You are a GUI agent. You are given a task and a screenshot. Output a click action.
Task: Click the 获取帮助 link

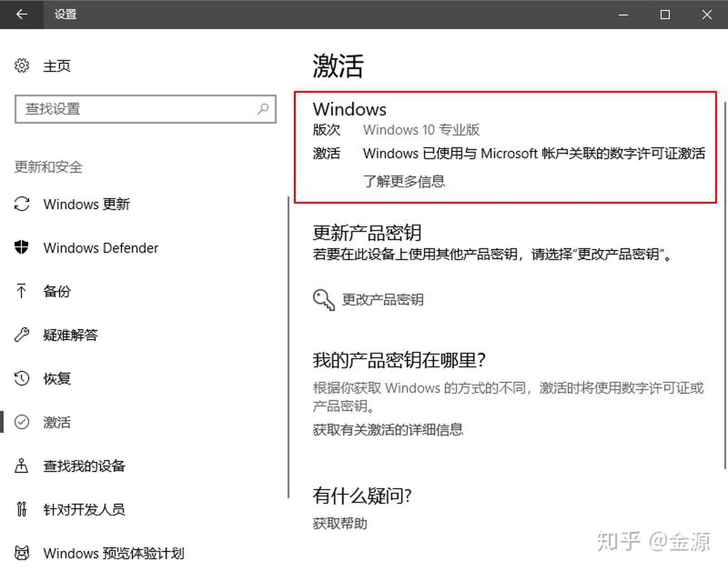340,524
